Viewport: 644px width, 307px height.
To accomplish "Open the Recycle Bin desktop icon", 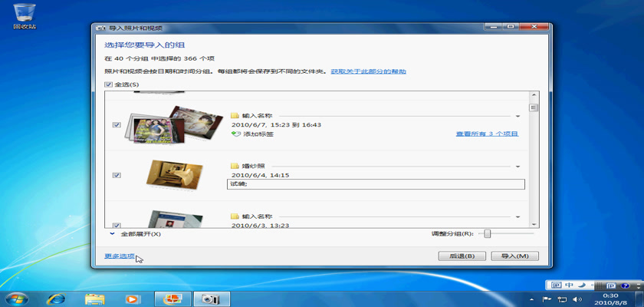I will tap(24, 14).
